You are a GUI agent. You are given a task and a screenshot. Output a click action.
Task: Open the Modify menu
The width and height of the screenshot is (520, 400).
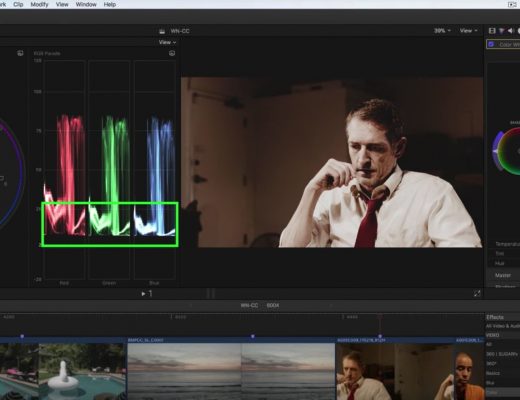click(x=39, y=4)
